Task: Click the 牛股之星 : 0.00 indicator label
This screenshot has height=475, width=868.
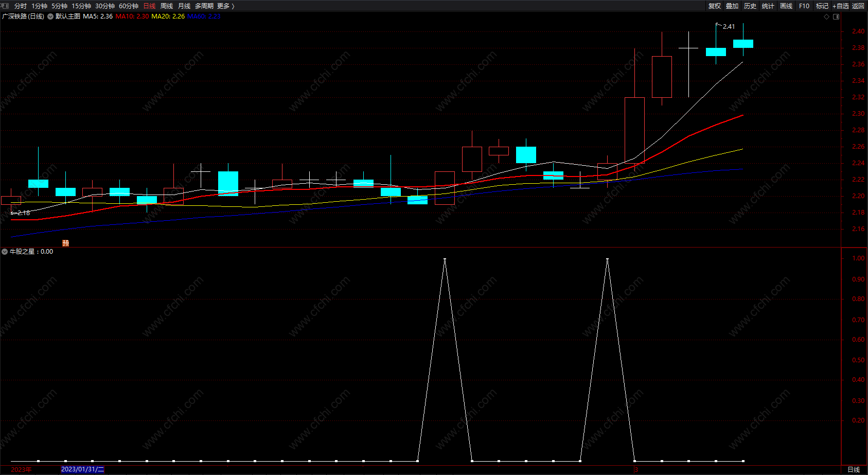Action: pos(31,252)
